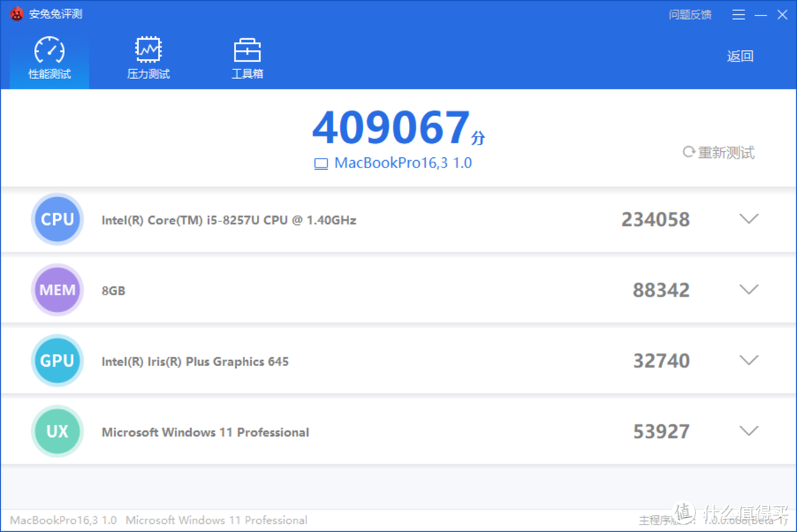This screenshot has height=532, width=797.
Task: Click the AnTuTu logo icon
Action: pyautogui.click(x=15, y=13)
